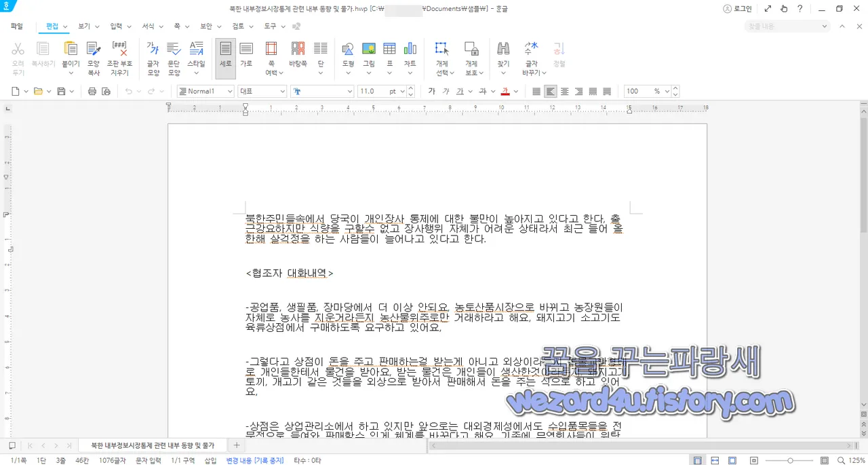Screen dimensions: 868x465
Task: Open the 서식 menu
Action: click(x=153, y=26)
